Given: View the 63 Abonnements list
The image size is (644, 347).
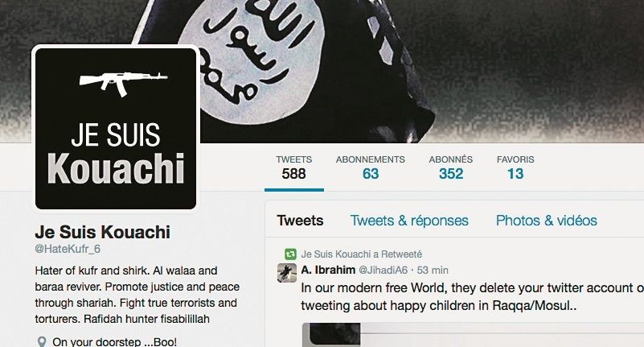Looking at the screenshot, I should [x=371, y=168].
